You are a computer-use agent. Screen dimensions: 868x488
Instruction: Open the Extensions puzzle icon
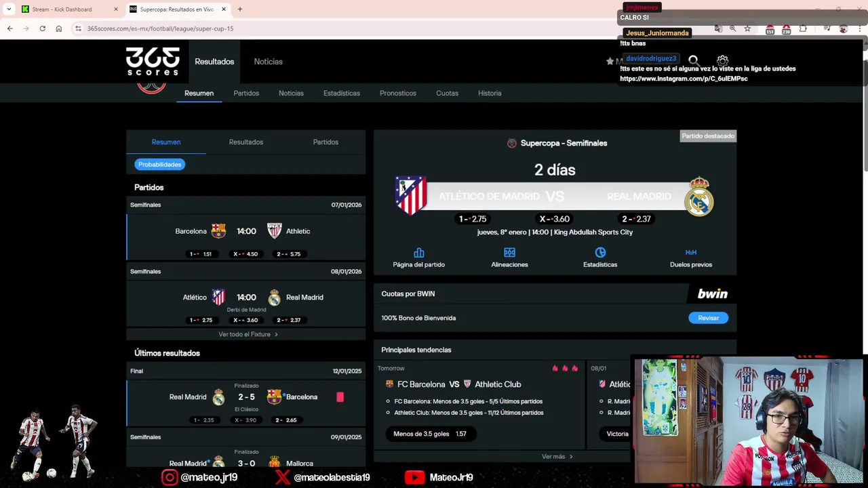pos(803,28)
